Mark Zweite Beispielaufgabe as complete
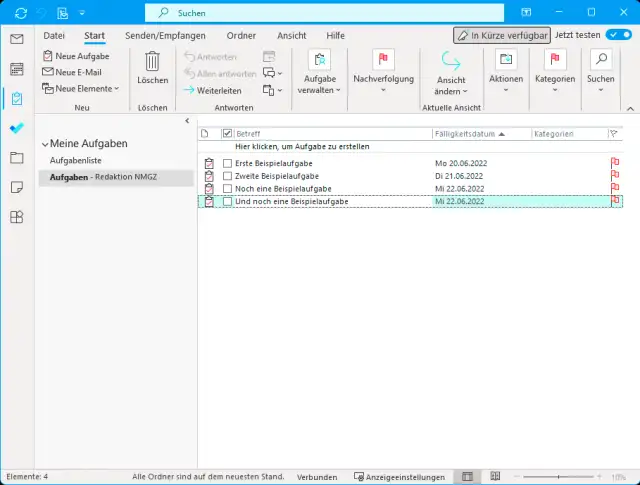Screen dimensions: 640x485 tap(228, 175)
